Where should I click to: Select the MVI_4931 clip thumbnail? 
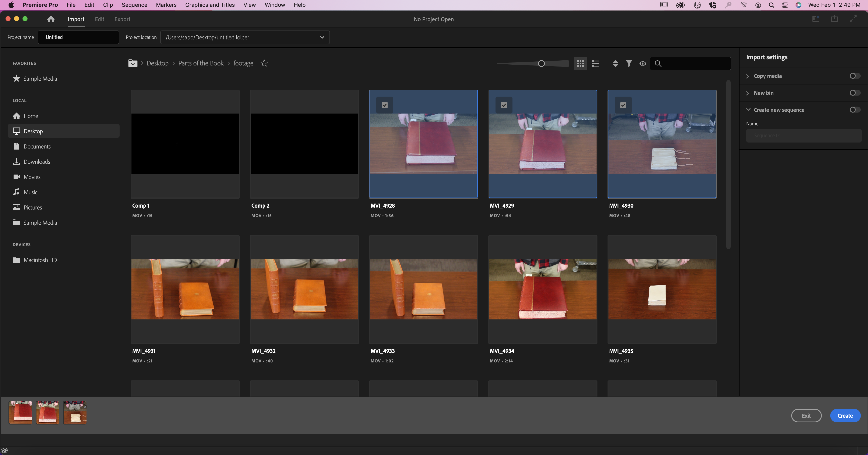pos(185,289)
